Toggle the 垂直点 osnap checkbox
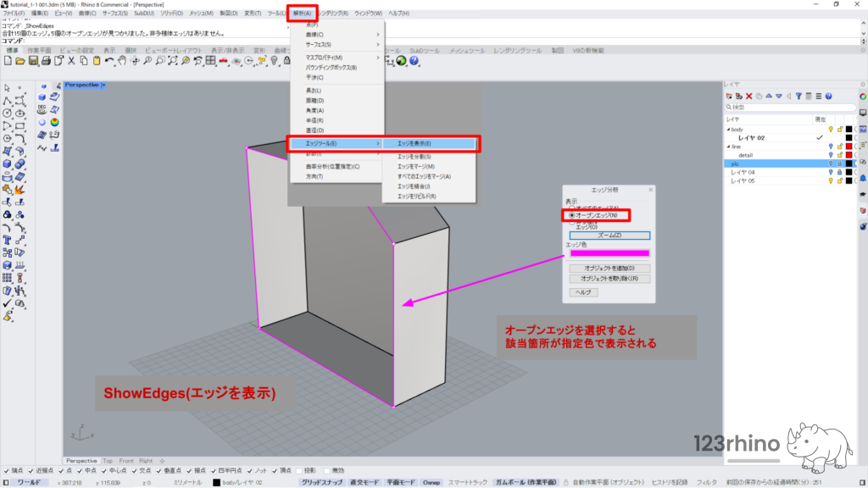Screen dimensions: 868x488 pyautogui.click(x=159, y=471)
